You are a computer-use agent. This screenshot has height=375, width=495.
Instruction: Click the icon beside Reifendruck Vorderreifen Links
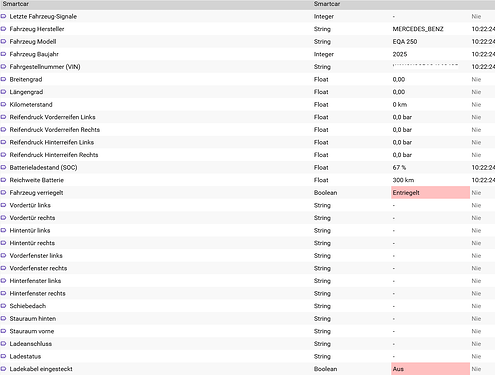(x=3, y=117)
